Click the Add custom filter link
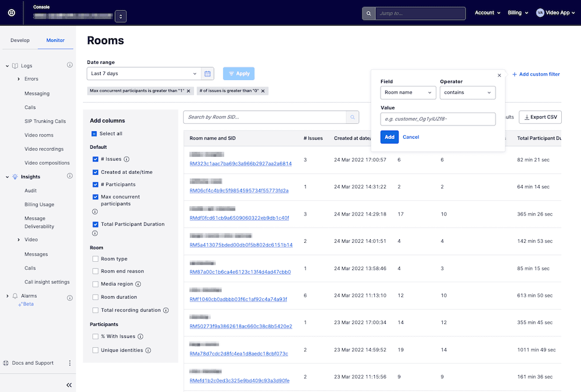The image size is (581, 392). [536, 73]
